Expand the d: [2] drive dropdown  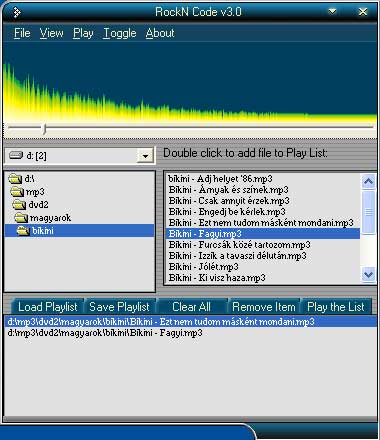coord(145,156)
